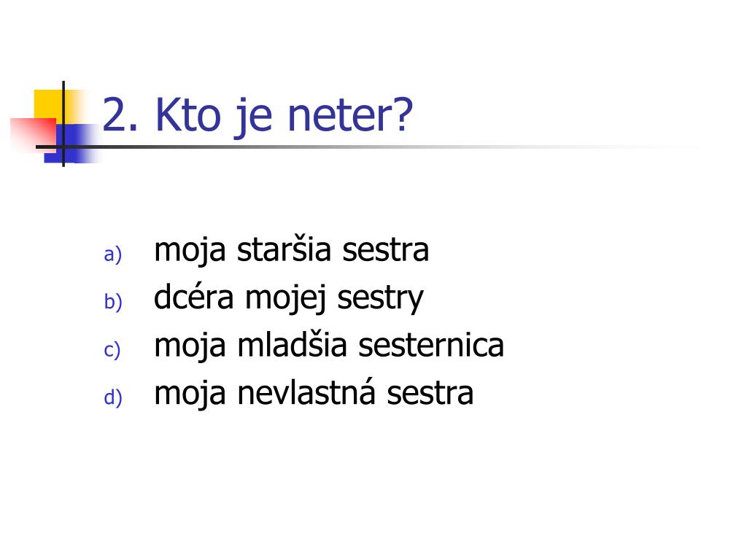Select answer "moja nevlastná sestra"

(314, 393)
